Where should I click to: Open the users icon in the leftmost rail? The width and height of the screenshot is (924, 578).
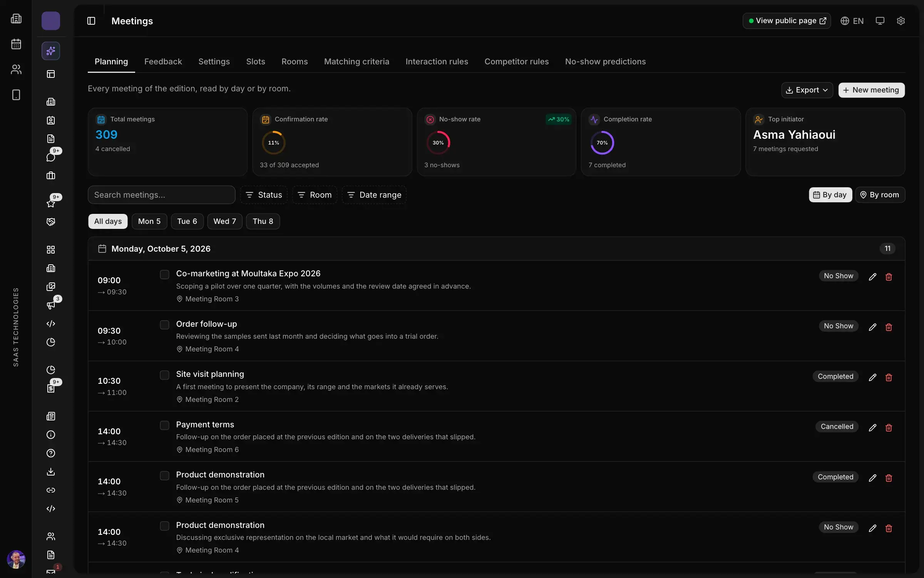tap(16, 69)
